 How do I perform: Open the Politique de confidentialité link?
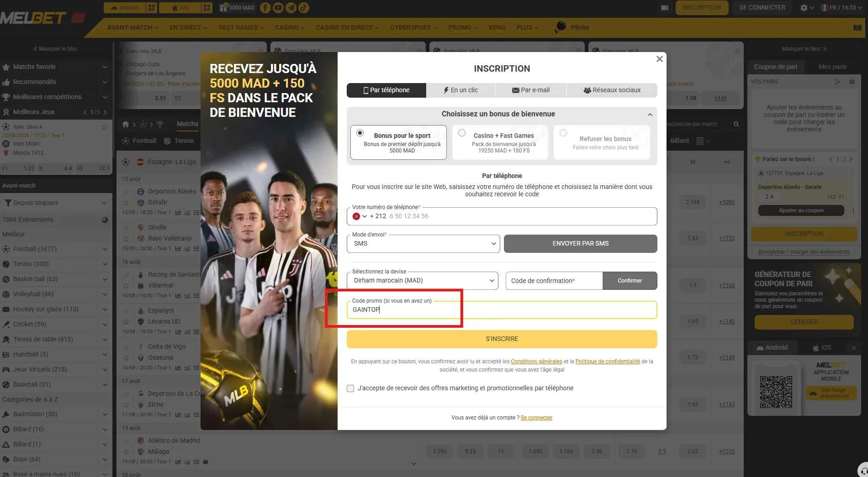coord(608,362)
